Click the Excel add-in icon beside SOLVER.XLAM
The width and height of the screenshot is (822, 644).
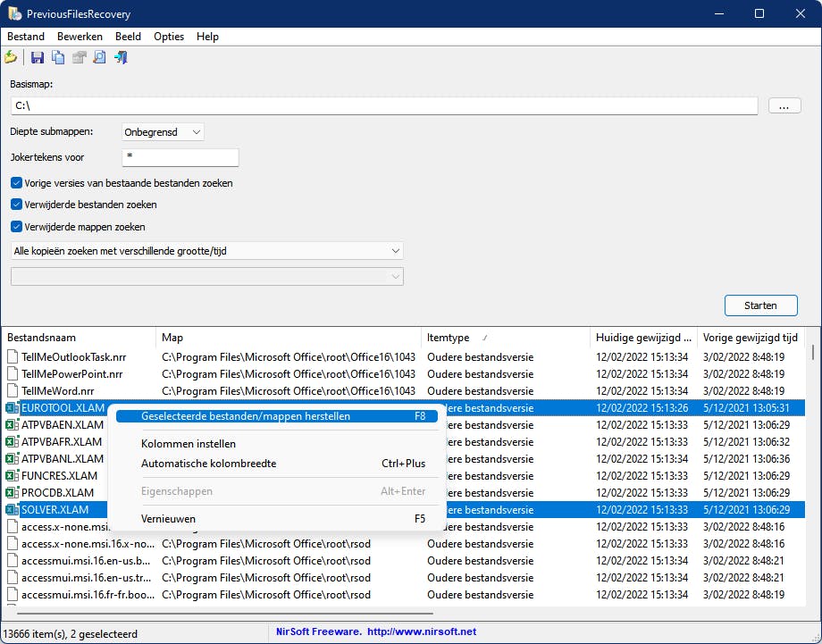pyautogui.click(x=11, y=510)
